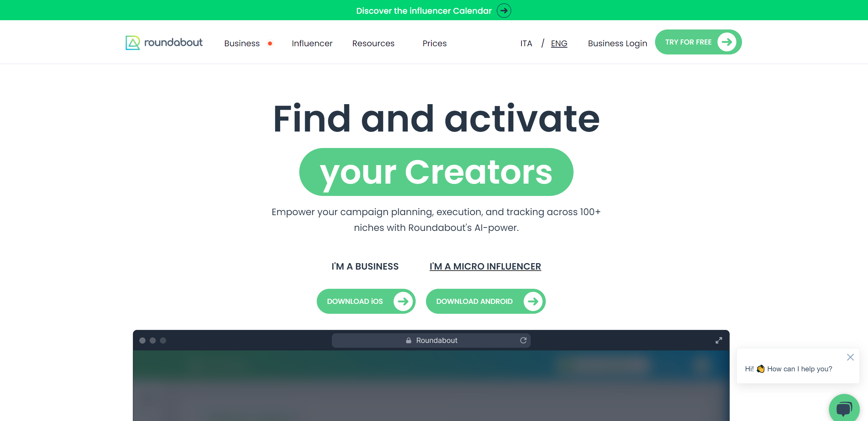Click the refresh icon in browser bar
The width and height of the screenshot is (868, 421).
[x=524, y=340]
